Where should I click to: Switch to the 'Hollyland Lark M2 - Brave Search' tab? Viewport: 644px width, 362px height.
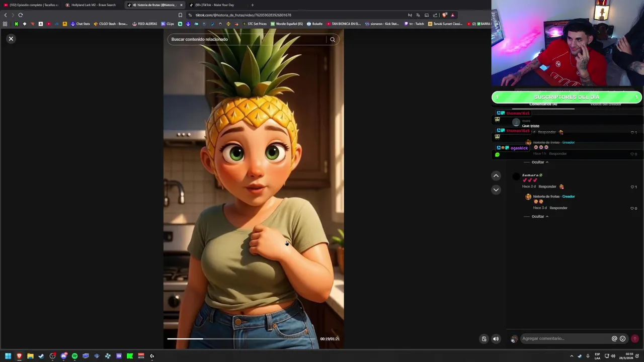(x=92, y=5)
